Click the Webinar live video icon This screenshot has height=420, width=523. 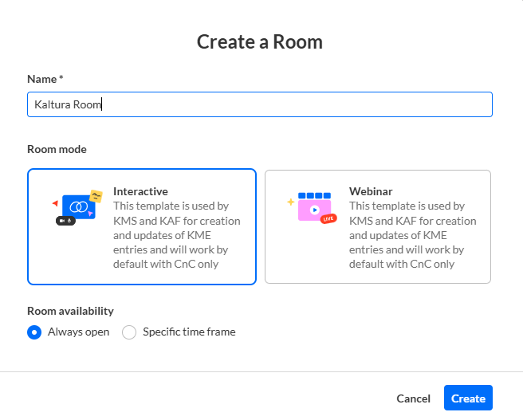click(x=313, y=208)
